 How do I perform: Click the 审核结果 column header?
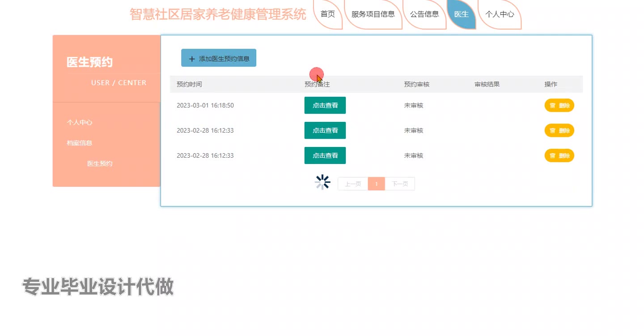tap(487, 84)
